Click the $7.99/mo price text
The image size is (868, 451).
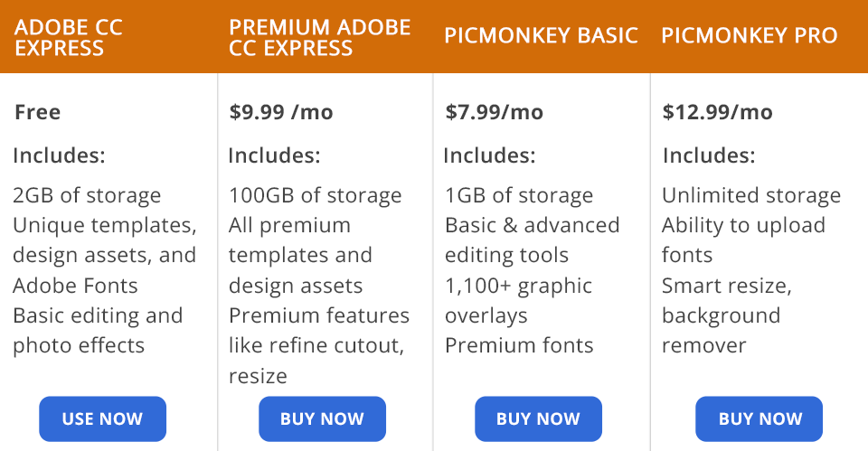coord(495,112)
